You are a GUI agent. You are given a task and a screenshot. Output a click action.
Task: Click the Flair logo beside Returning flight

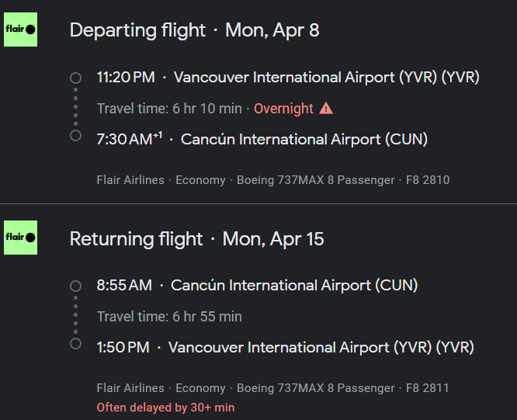point(20,238)
